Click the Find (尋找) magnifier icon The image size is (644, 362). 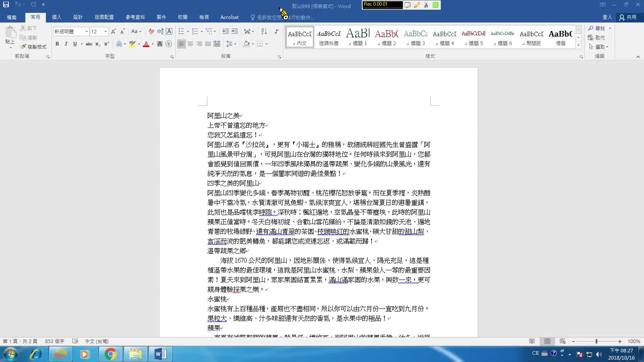tap(591, 28)
